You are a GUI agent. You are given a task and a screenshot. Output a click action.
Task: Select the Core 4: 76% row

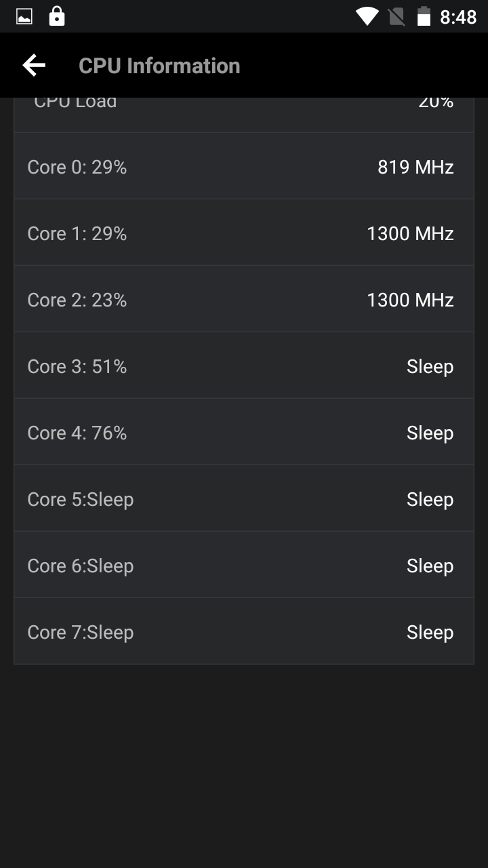(244, 433)
